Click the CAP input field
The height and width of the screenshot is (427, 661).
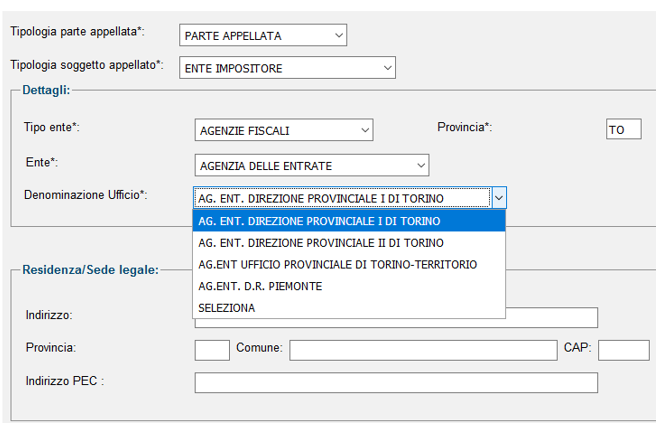point(623,350)
